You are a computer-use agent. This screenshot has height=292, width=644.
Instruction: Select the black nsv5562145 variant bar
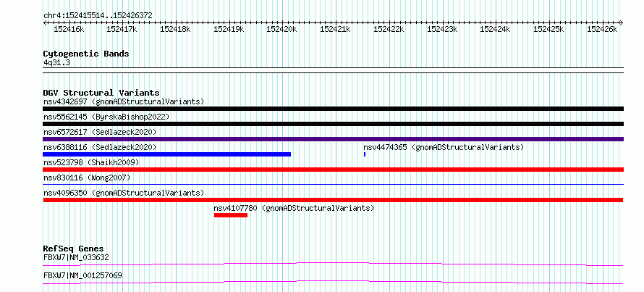click(x=333, y=124)
